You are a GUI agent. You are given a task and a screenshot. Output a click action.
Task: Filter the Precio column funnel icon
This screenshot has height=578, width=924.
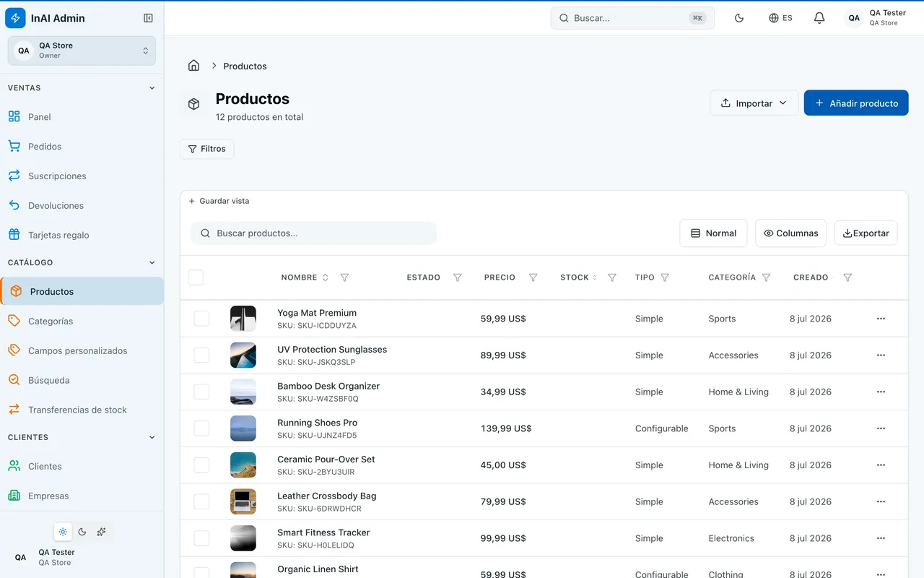click(x=533, y=277)
